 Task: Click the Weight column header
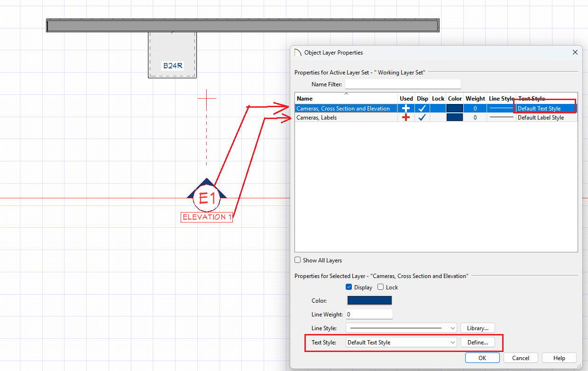[475, 99]
